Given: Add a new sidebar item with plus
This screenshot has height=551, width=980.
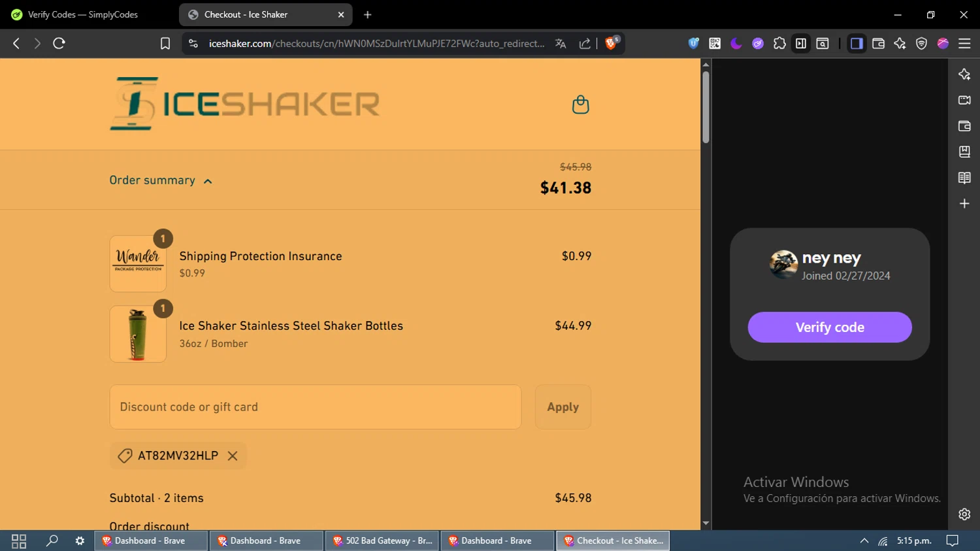Looking at the screenshot, I should click(964, 203).
